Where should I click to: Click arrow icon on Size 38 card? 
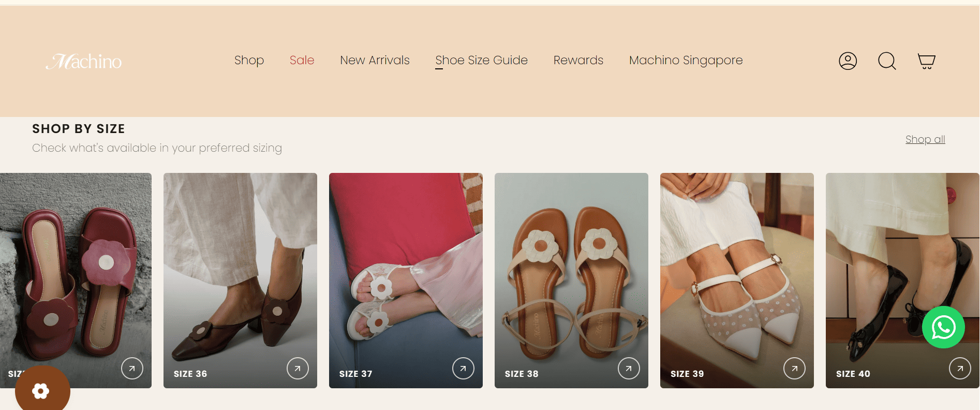(x=629, y=369)
